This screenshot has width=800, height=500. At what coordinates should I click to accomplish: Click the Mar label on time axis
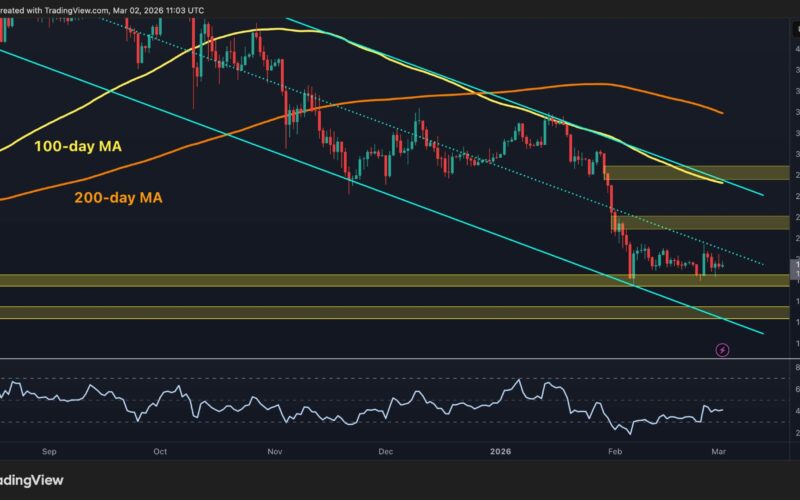coord(720,451)
